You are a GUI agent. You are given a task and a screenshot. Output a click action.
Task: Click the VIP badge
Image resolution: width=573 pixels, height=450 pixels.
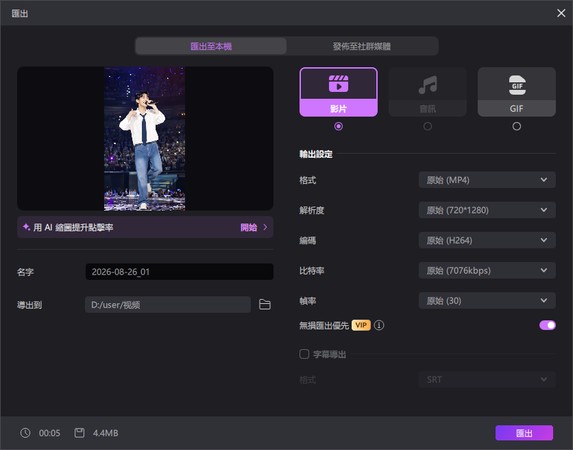361,325
